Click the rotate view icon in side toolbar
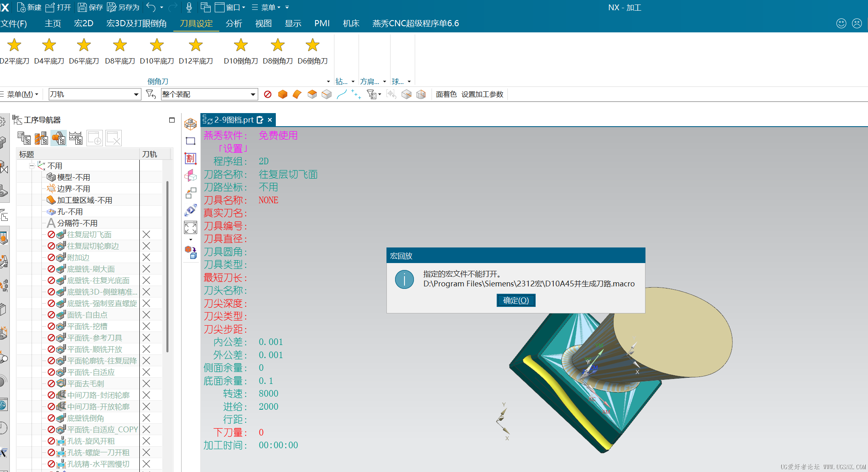The height and width of the screenshot is (472, 868). 191,210
